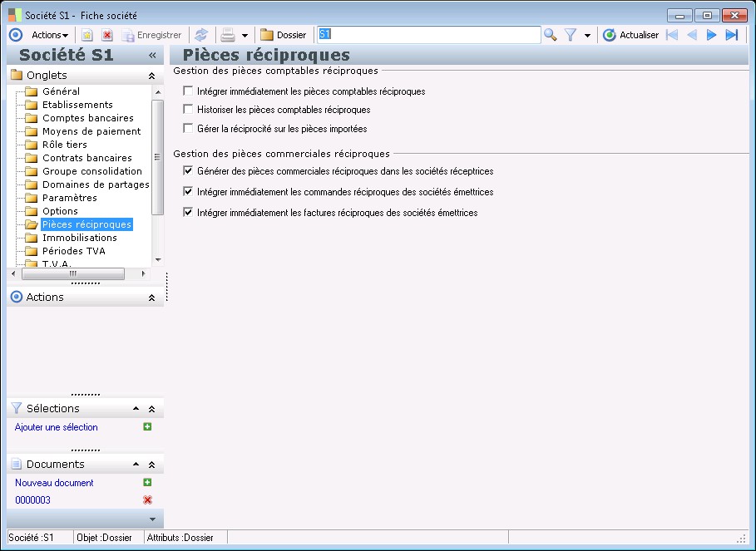Open Immobilisations in the tree
This screenshot has width=756, height=551.
pyautogui.click(x=80, y=238)
